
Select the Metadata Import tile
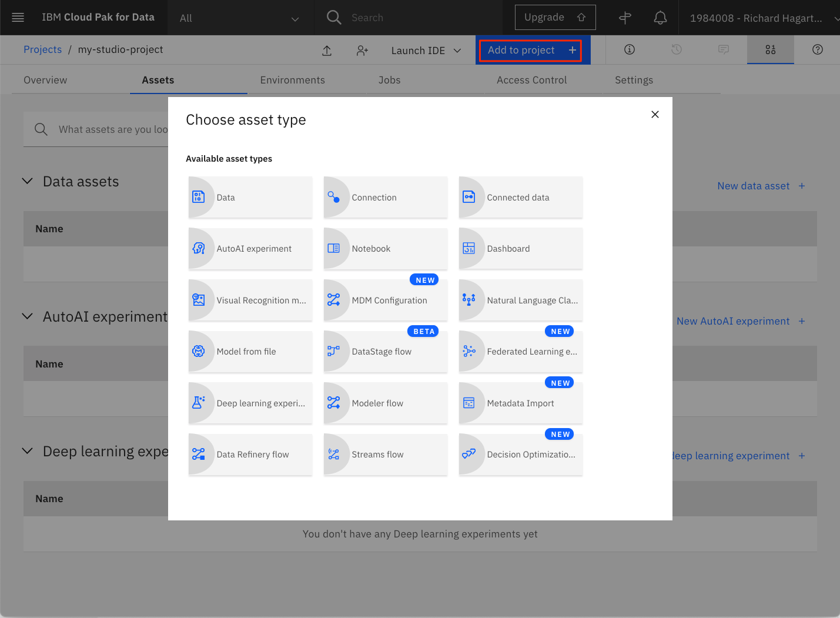coord(521,403)
